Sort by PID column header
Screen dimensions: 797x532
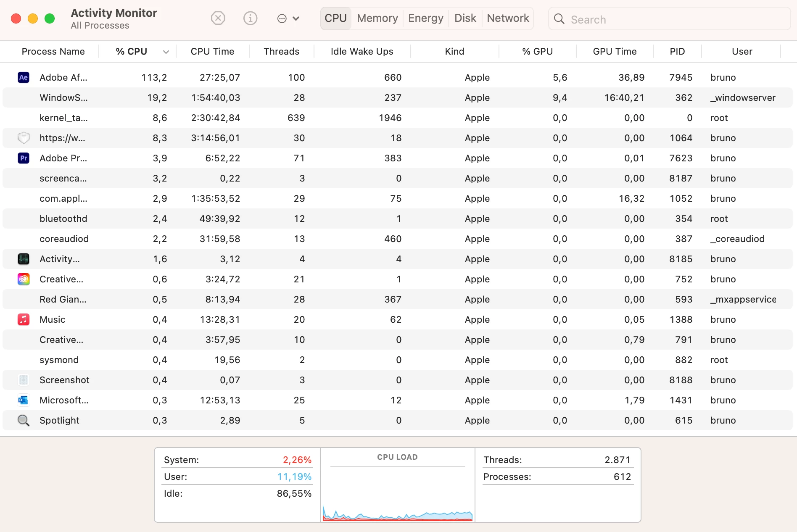coord(677,52)
